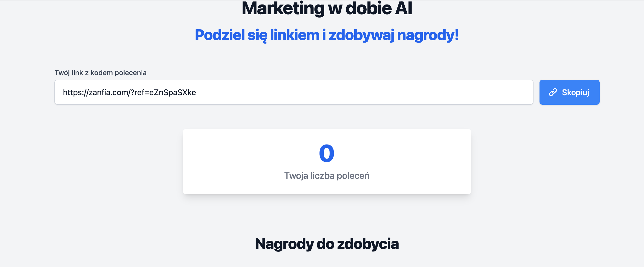The height and width of the screenshot is (267, 644).
Task: Focus the referral link input field
Action: pyautogui.click(x=351, y=92)
